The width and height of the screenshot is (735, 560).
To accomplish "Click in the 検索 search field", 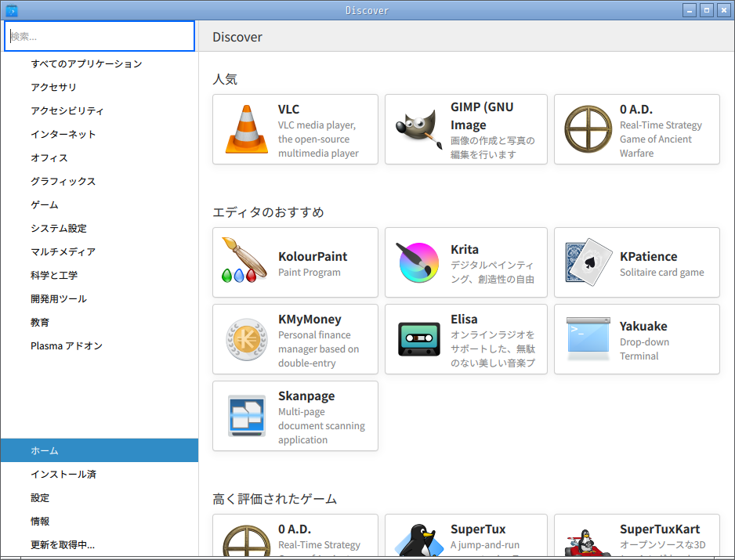I will pyautogui.click(x=100, y=36).
